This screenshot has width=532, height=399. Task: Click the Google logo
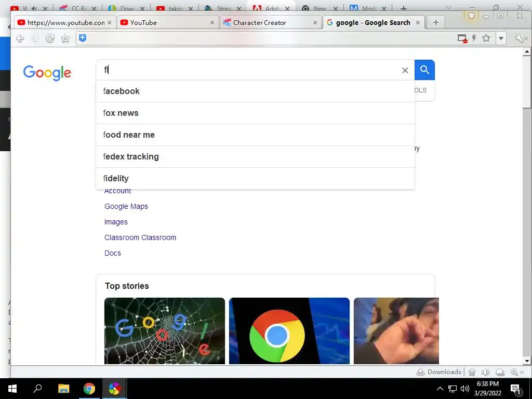pyautogui.click(x=47, y=73)
